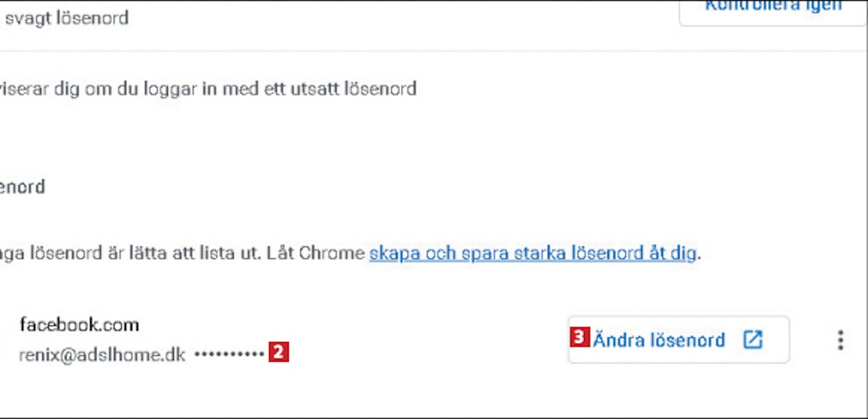This screenshot has height=419, width=868.
Task: Click the Kontrollera igen button
Action: tap(773, 10)
